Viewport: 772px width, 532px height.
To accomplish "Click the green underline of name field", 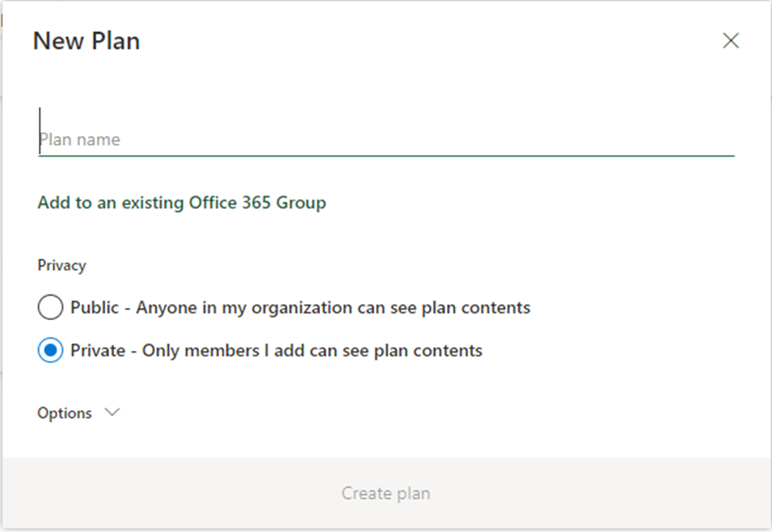I will tap(386, 156).
